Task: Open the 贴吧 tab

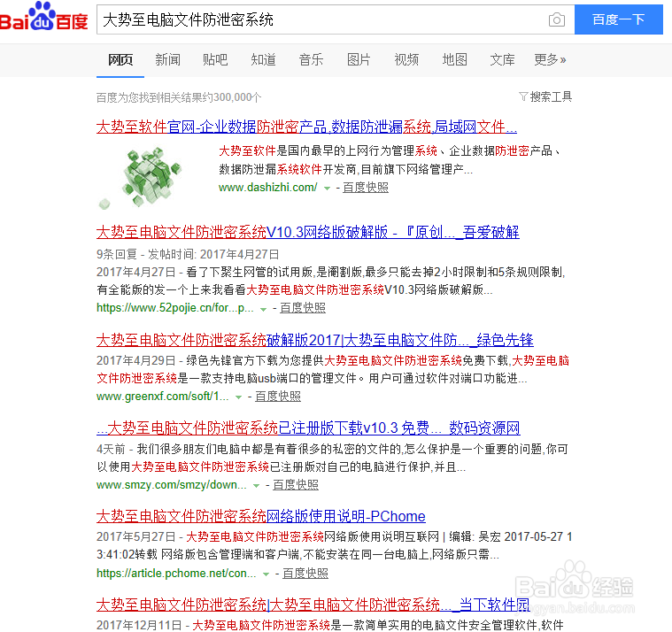Action: click(x=215, y=59)
